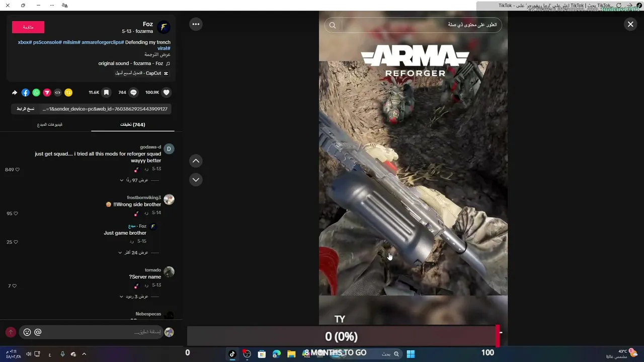Copy the video link button
644x362 pixels.
[x=26, y=109]
